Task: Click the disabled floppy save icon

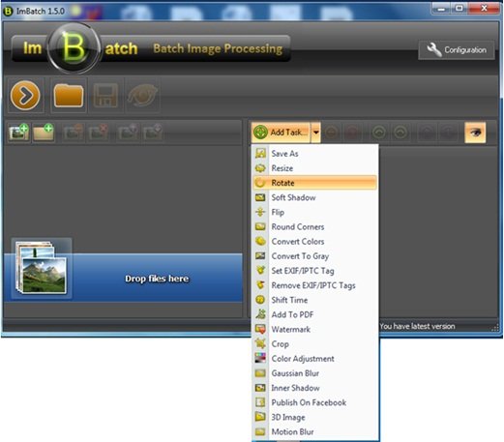Action: 105,96
